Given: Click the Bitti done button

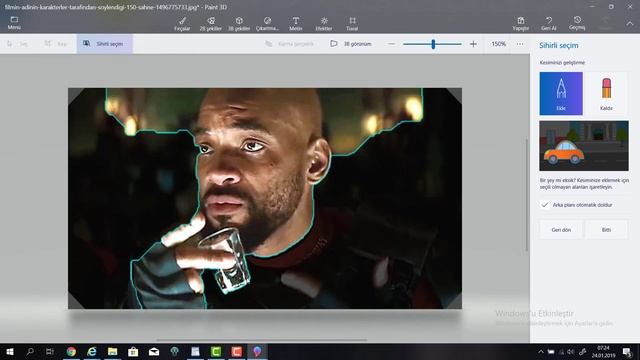Looking at the screenshot, I should click(606, 230).
